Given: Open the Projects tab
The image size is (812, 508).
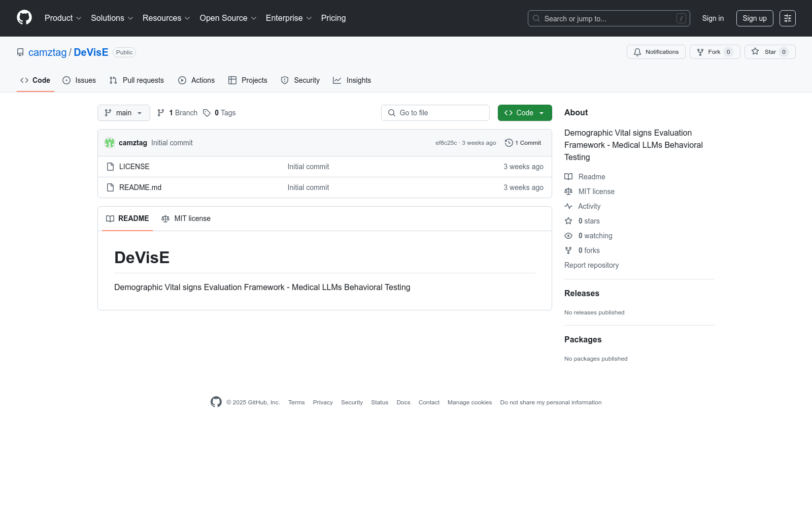Looking at the screenshot, I should (248, 80).
